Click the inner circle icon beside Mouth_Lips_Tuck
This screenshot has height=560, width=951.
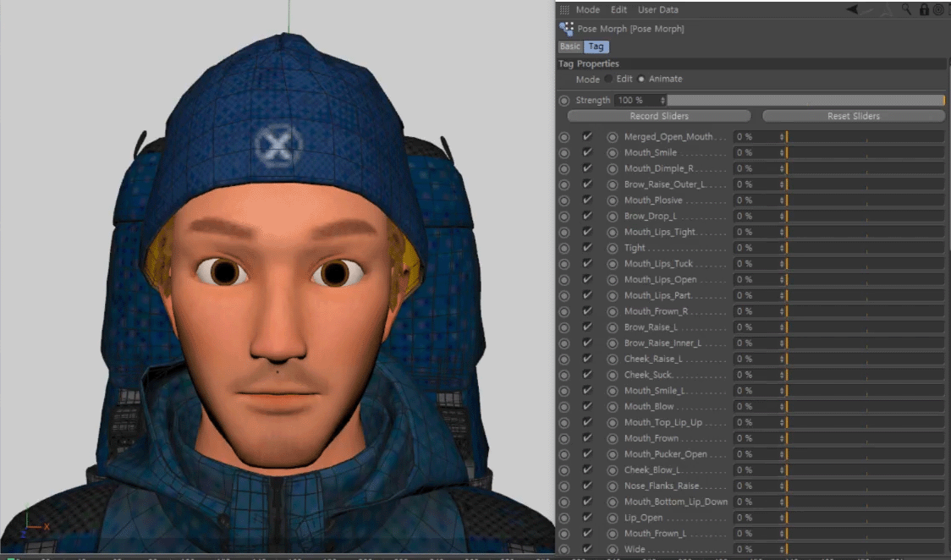tap(612, 264)
